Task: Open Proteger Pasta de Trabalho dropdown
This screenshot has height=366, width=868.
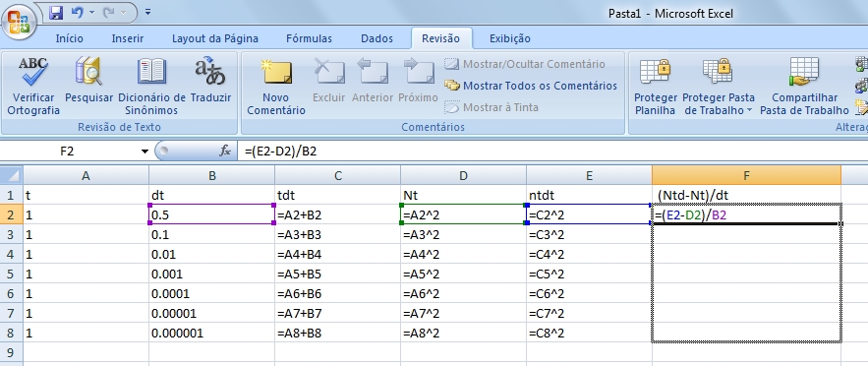Action: [719, 86]
